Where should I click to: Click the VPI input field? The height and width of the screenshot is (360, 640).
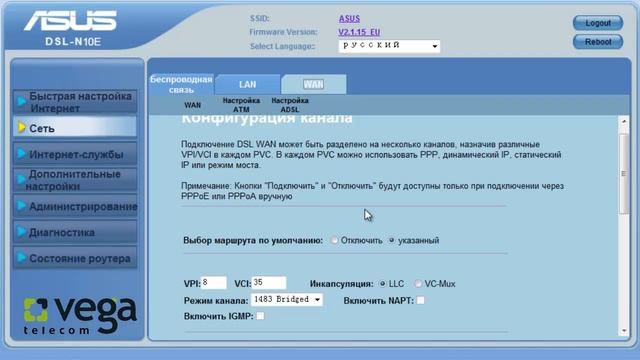point(214,282)
